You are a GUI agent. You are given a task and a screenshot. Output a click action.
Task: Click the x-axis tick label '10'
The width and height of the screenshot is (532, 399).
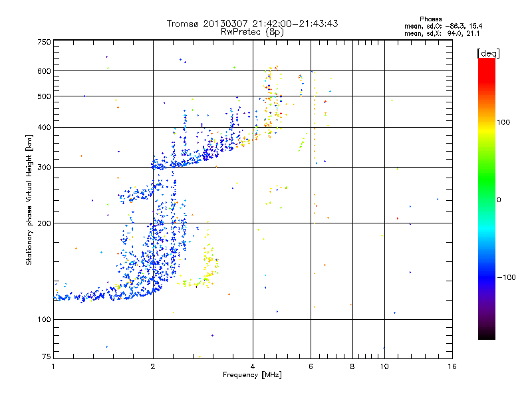point(384,366)
